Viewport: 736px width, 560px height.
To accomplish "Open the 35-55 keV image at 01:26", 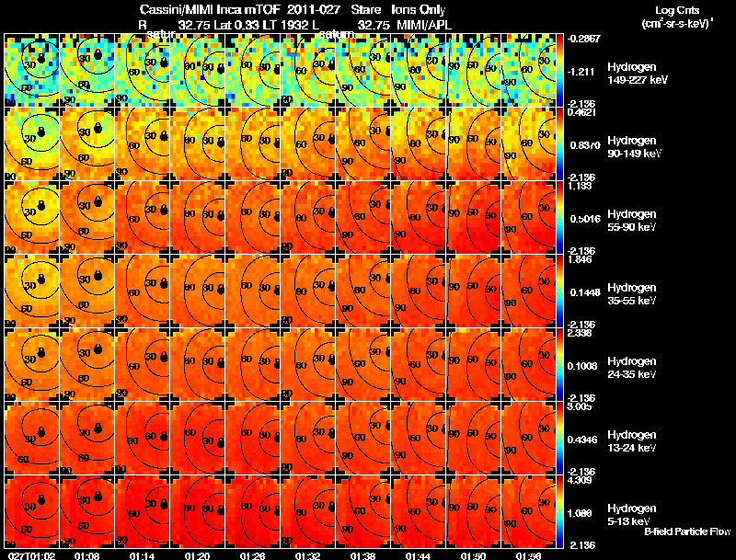I will pos(252,291).
